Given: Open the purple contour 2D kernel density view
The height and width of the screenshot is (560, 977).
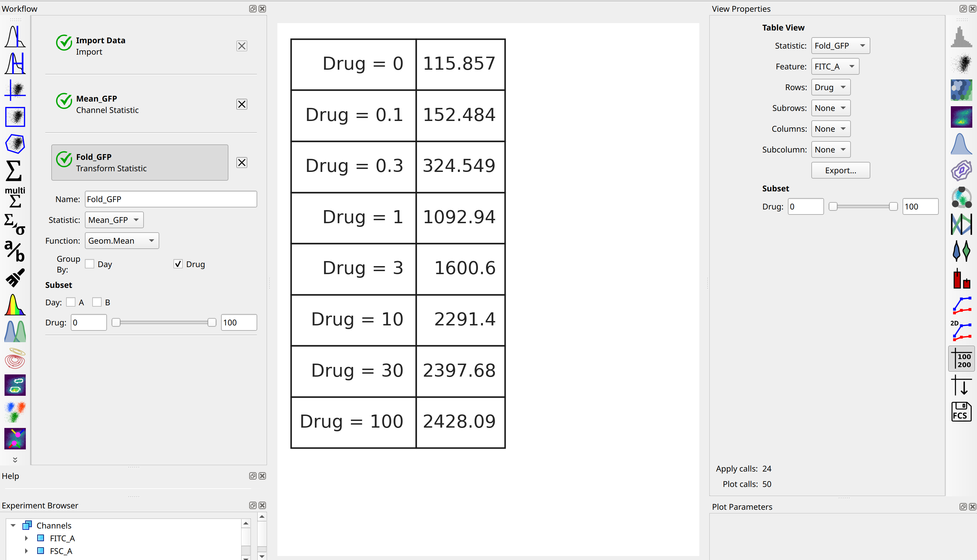Looking at the screenshot, I should pyautogui.click(x=961, y=170).
